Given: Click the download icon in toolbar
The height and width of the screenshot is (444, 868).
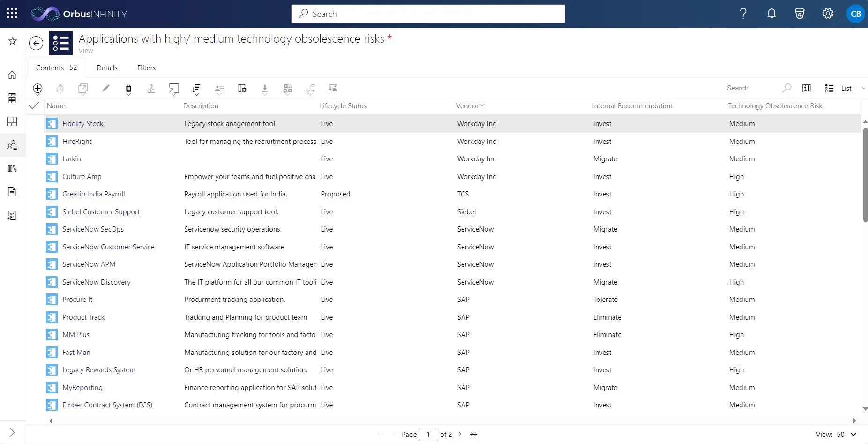Looking at the screenshot, I should pos(265,89).
